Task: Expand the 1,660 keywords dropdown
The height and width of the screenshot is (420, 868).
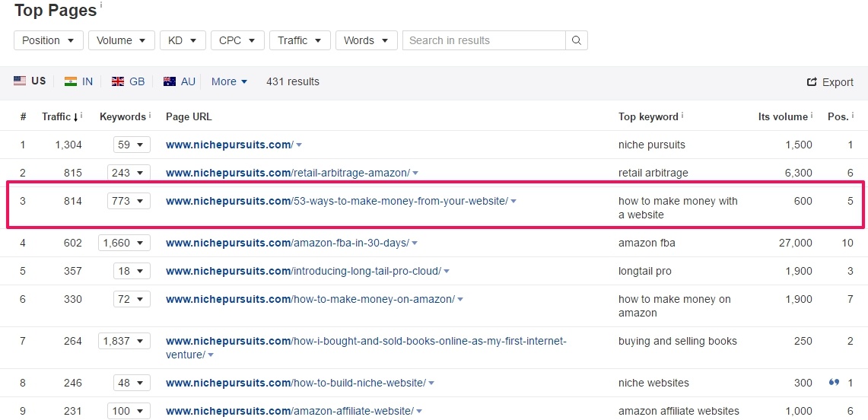Action: (125, 243)
